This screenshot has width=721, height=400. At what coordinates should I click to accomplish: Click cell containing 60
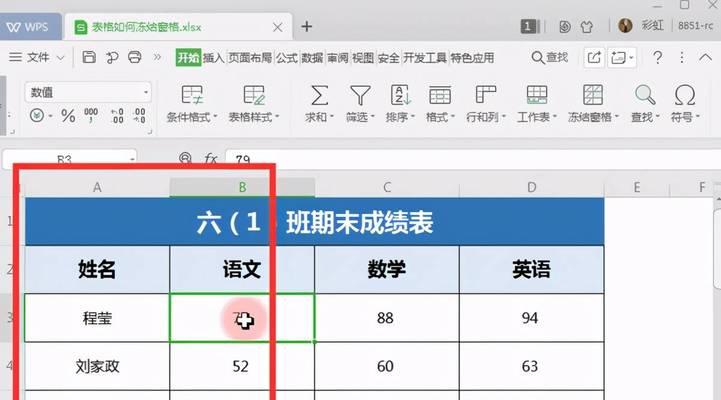tap(387, 366)
